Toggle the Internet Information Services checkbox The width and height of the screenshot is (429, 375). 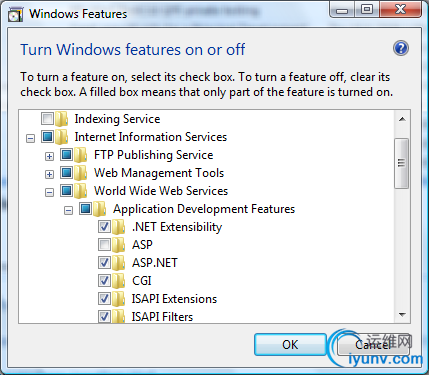coord(47,136)
